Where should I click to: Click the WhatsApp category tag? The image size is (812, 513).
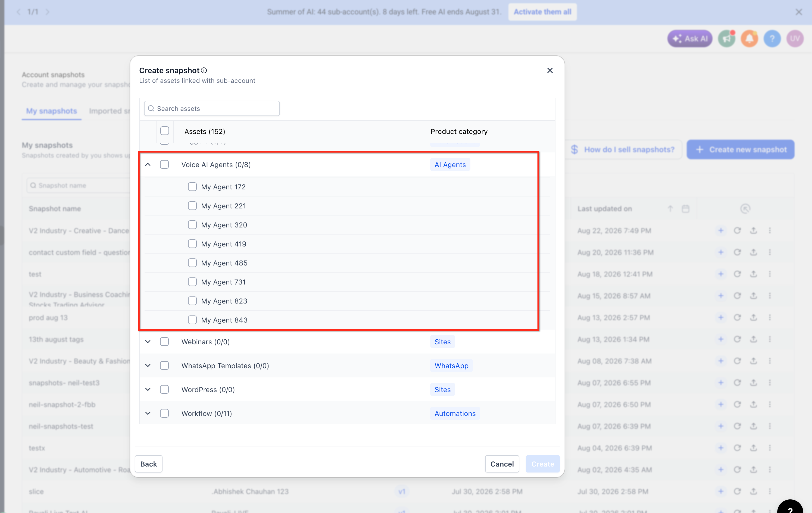(x=451, y=365)
